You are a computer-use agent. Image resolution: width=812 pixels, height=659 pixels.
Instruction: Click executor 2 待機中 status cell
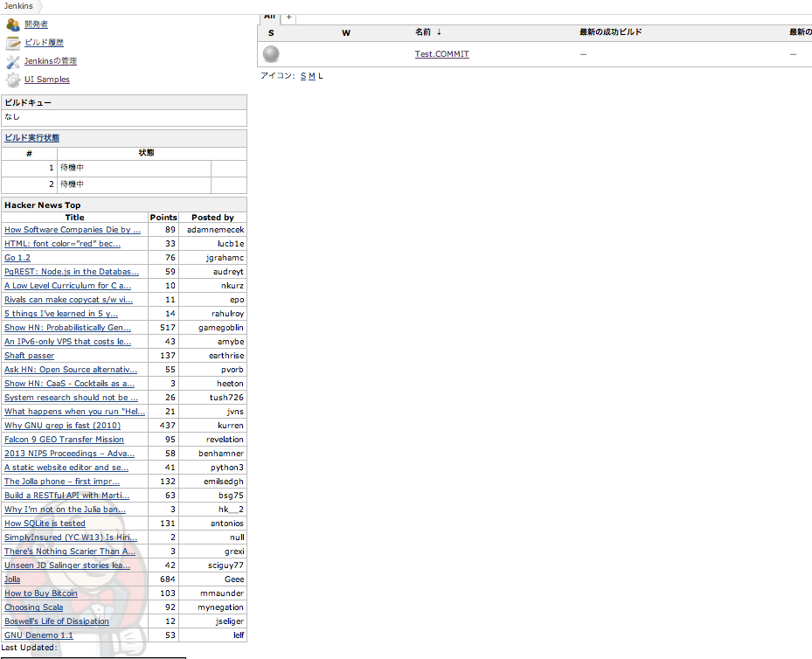(x=134, y=184)
